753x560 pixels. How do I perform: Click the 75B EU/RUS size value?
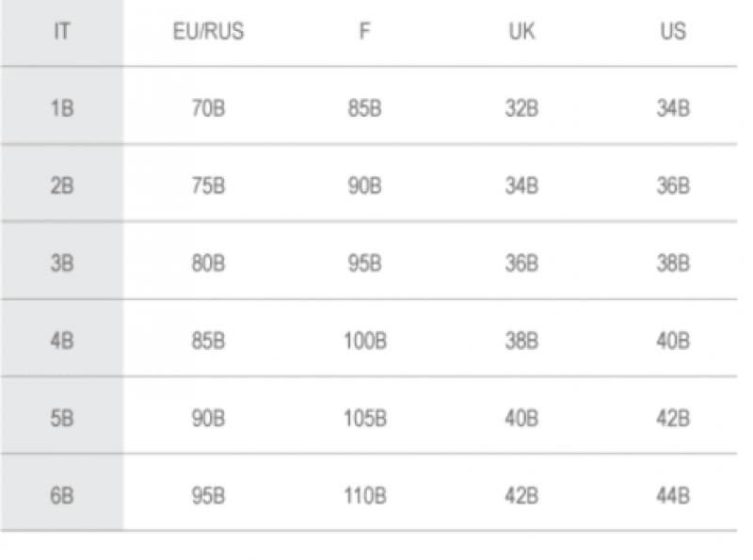coord(208,185)
